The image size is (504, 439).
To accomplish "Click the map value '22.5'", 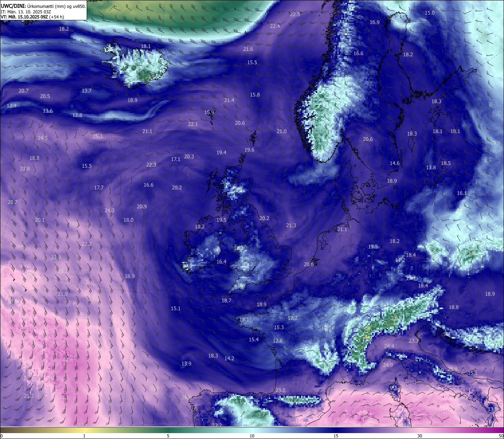I will click(295, 14).
